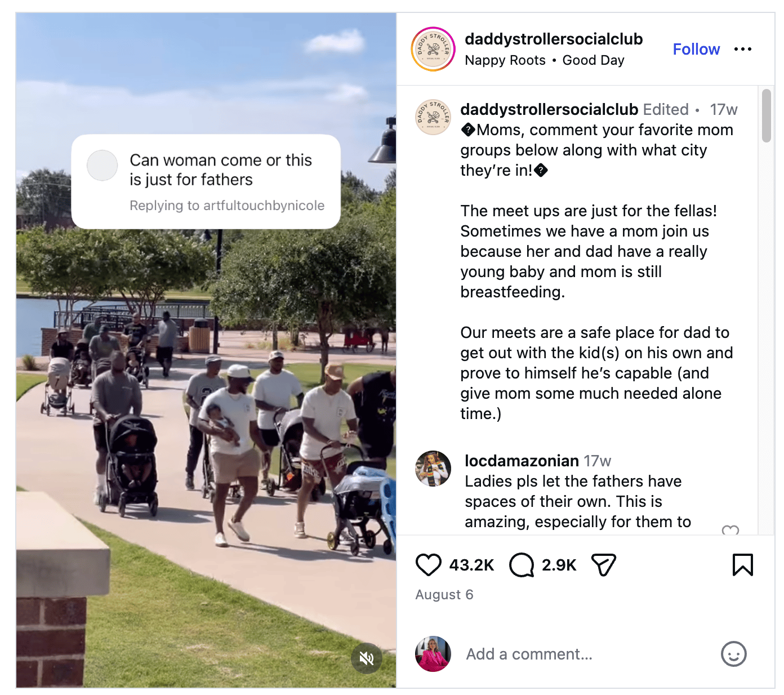Like locdamazonian's comment with the small heart
The image size is (784, 695).
click(x=730, y=530)
